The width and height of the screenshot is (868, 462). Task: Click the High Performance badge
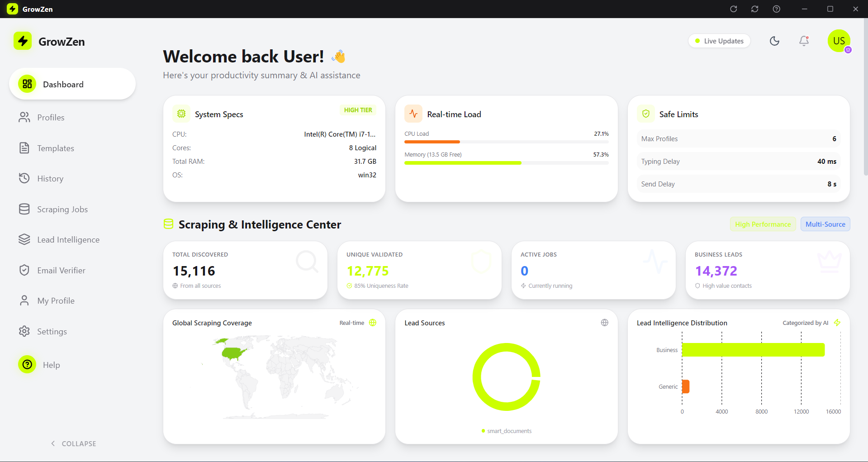pyautogui.click(x=763, y=224)
